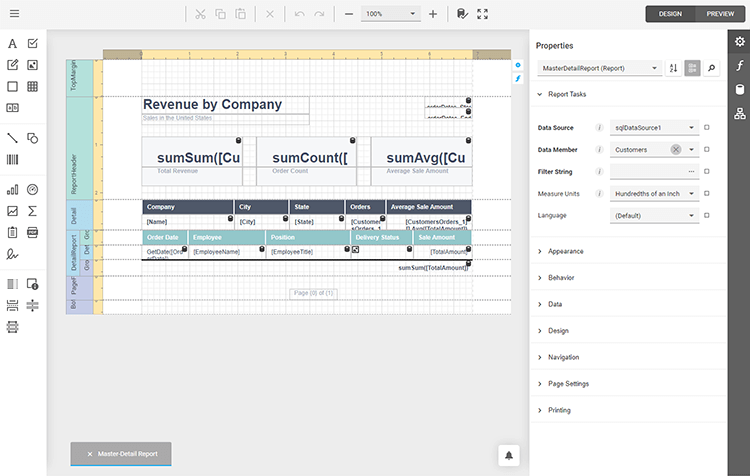
Task: Clear the Data Member Customers value
Action: pos(676,150)
